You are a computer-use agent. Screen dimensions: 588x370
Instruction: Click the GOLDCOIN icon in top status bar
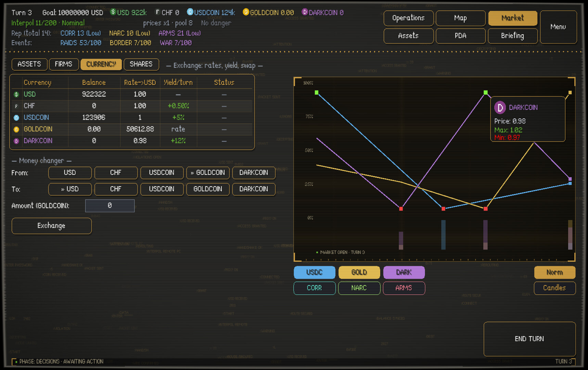[x=246, y=12]
